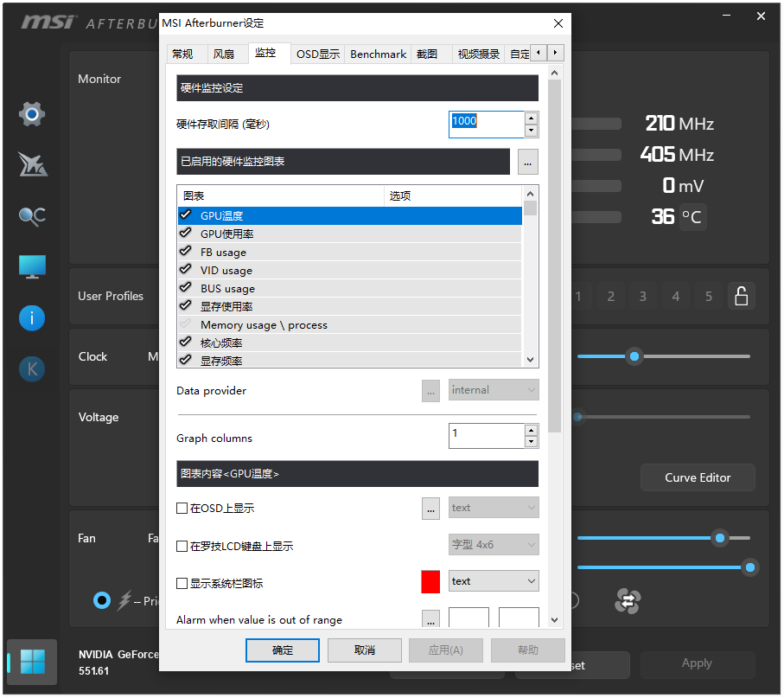Click the OC Scanner magnifier icon
The height and width of the screenshot is (698, 784).
pos(31,216)
